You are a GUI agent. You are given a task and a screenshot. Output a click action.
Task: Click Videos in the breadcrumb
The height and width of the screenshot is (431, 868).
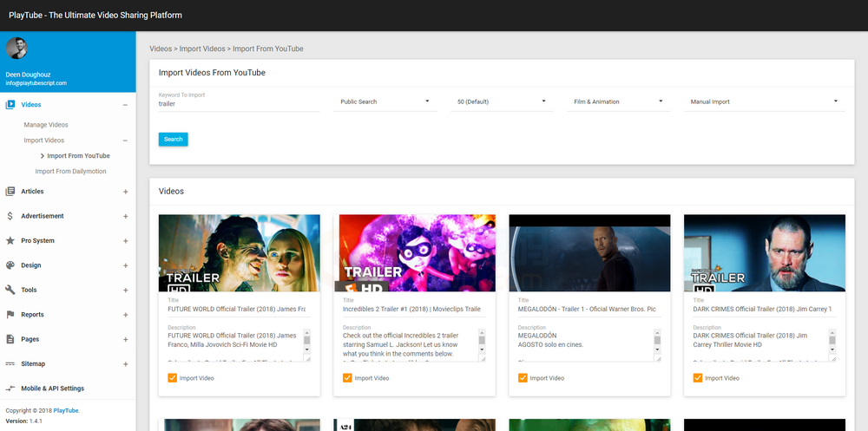pyautogui.click(x=161, y=49)
